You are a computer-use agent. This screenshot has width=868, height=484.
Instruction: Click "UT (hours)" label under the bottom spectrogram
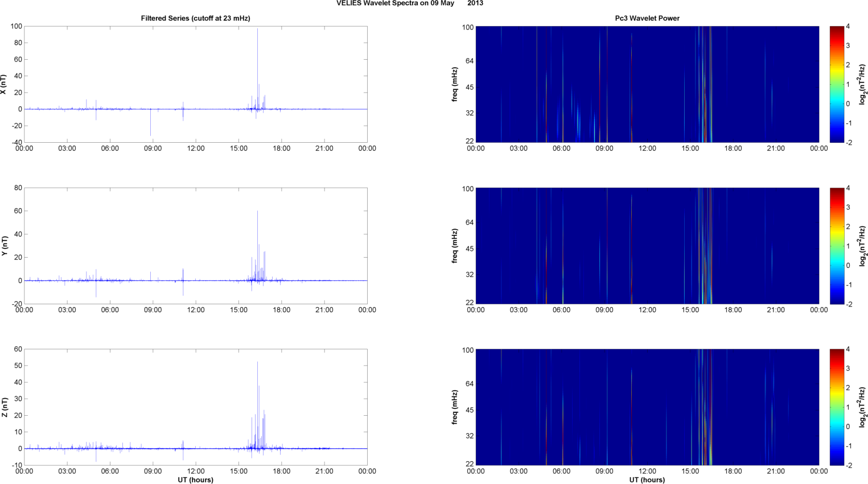click(647, 480)
